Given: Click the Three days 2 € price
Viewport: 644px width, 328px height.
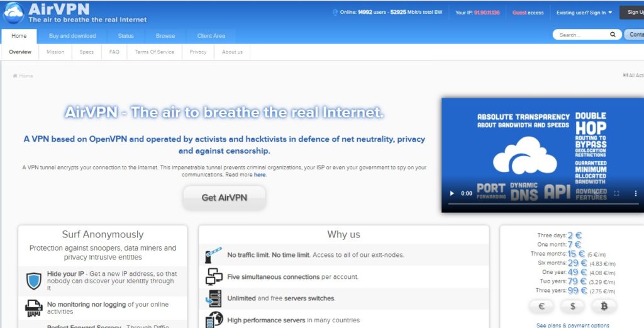Looking at the screenshot, I should click(575, 235).
